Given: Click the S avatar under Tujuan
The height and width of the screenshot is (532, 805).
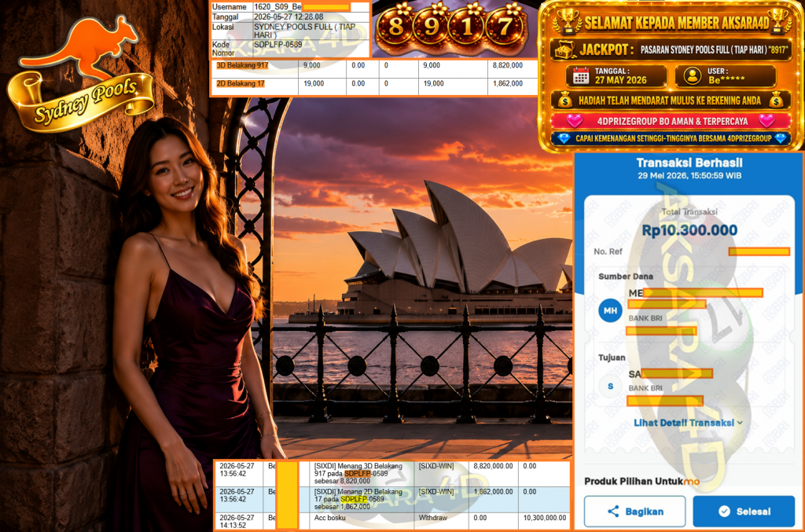Looking at the screenshot, I should [x=610, y=387].
